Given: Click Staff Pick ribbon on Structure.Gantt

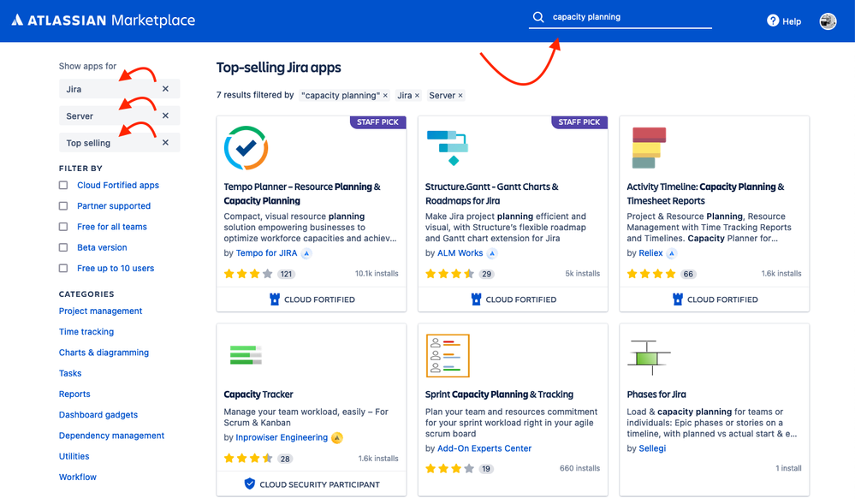Looking at the screenshot, I should pos(579,122).
